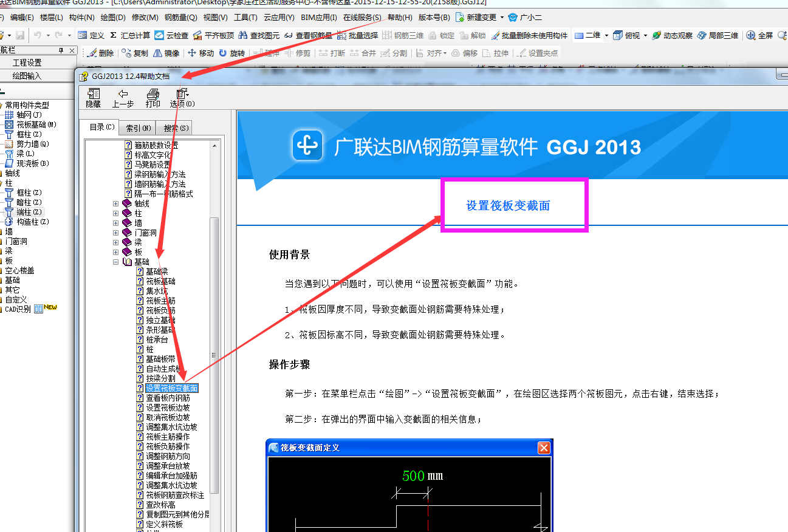The width and height of the screenshot is (788, 532).
Task: Select 批量选择 tool
Action: pyautogui.click(x=358, y=36)
